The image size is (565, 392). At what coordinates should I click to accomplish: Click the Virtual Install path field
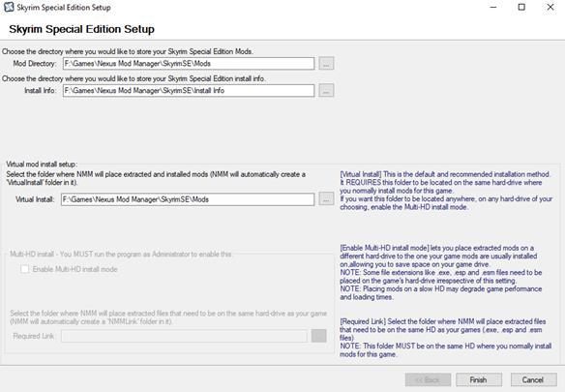[x=188, y=199]
